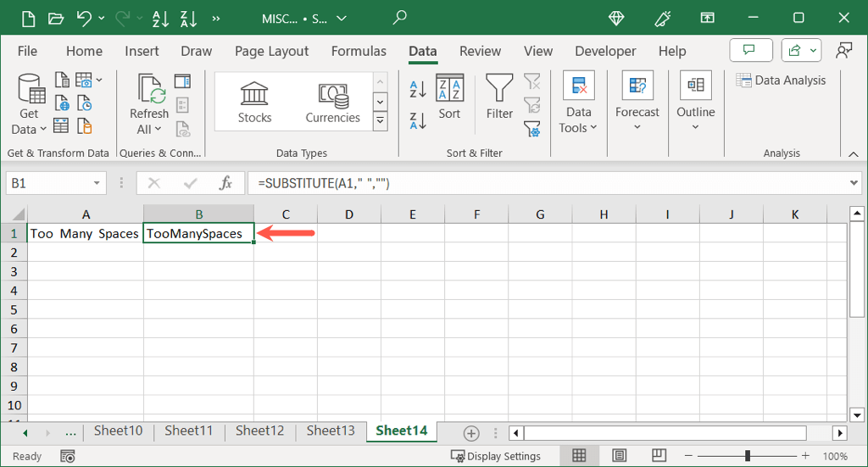Open the Name Box dropdown arrow
The width and height of the screenshot is (868, 467).
pos(97,183)
